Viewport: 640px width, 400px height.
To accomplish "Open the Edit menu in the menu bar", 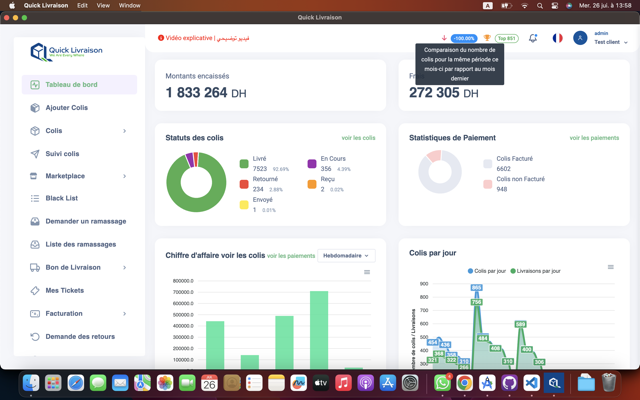I will (x=82, y=5).
